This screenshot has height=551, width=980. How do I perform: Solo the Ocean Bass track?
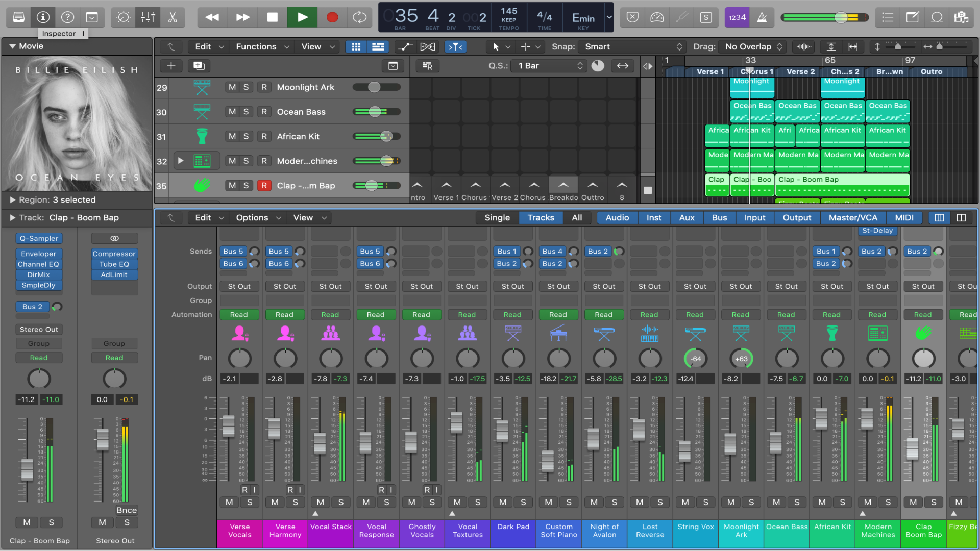click(x=246, y=112)
